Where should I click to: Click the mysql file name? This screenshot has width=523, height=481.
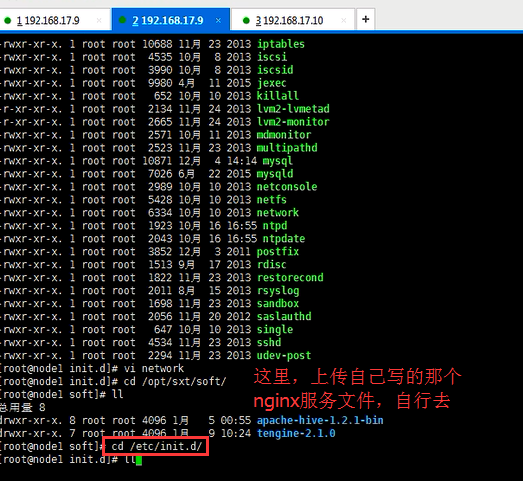278,161
